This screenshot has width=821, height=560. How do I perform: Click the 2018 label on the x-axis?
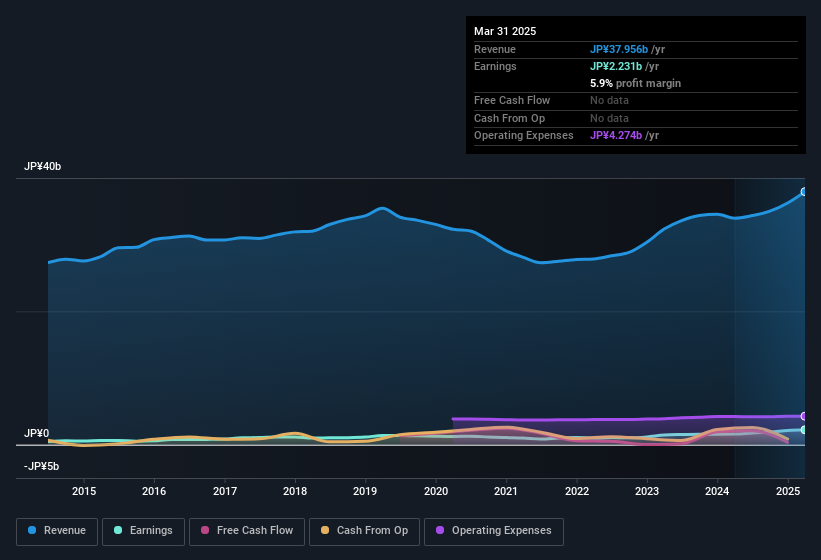tap(295, 491)
